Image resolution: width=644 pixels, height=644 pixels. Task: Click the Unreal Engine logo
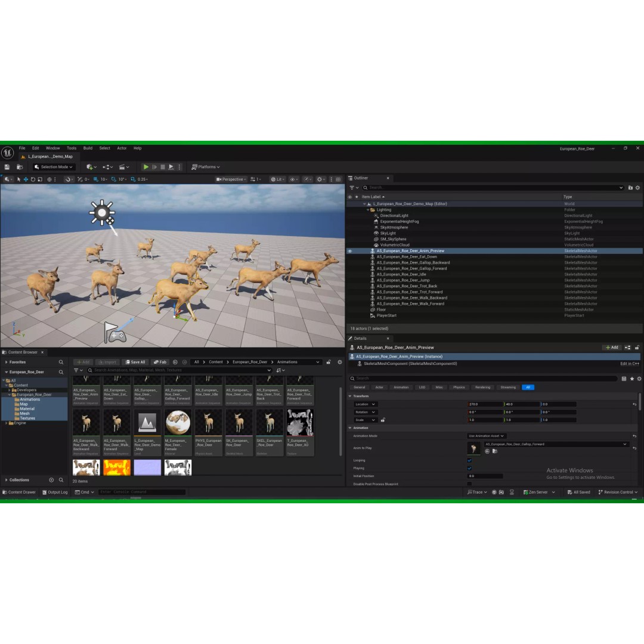point(7,153)
